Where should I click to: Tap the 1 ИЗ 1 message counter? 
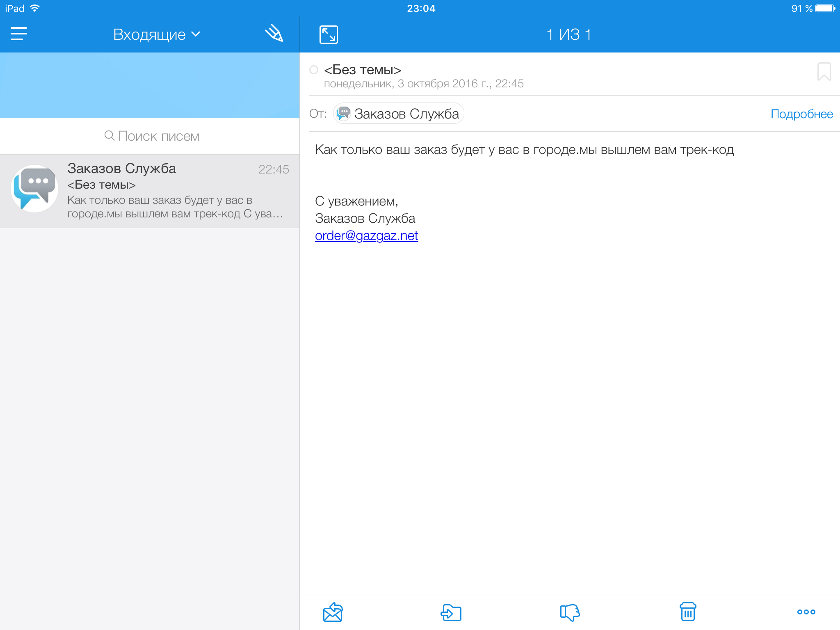click(569, 34)
